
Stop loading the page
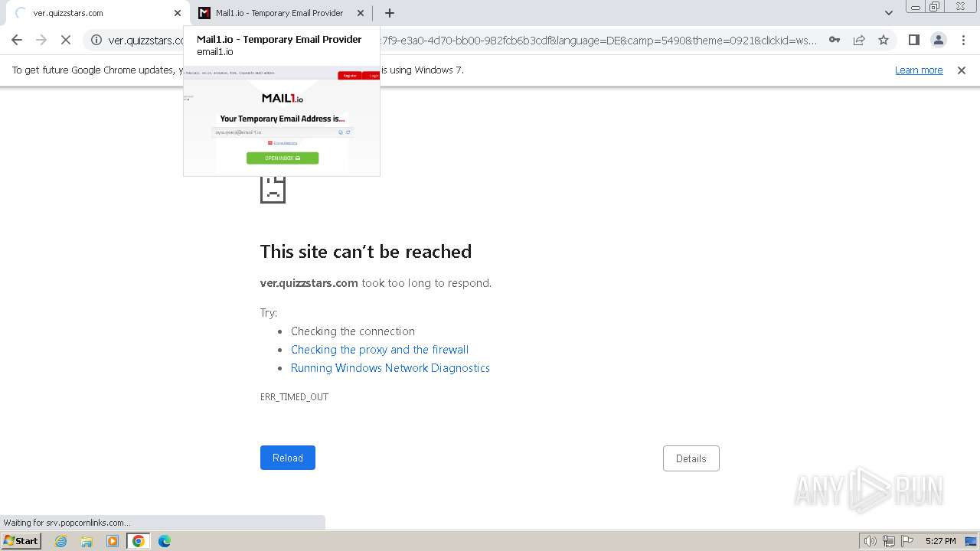coord(66,40)
